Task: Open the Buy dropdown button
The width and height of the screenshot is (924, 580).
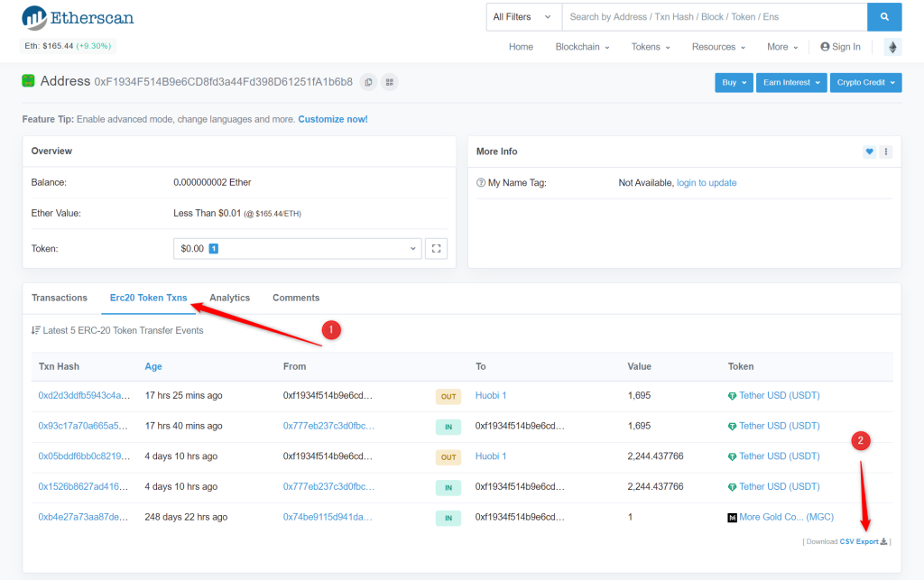Action: (x=735, y=82)
